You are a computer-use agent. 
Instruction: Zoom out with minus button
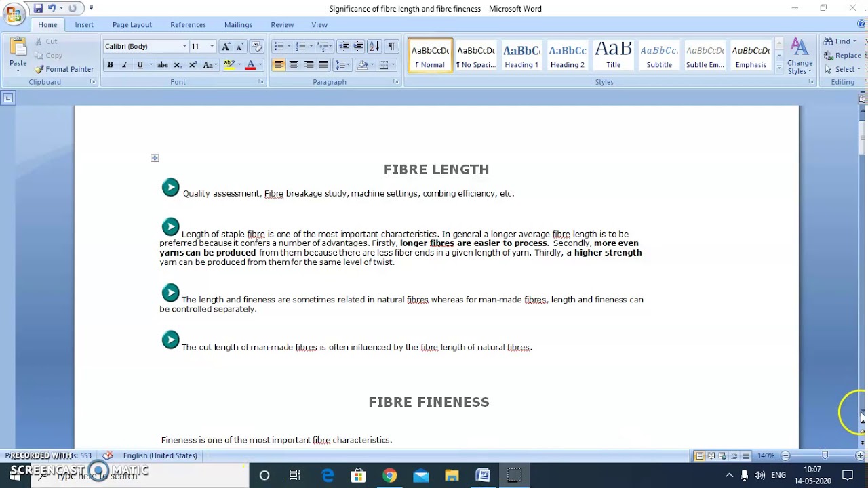[x=785, y=456]
